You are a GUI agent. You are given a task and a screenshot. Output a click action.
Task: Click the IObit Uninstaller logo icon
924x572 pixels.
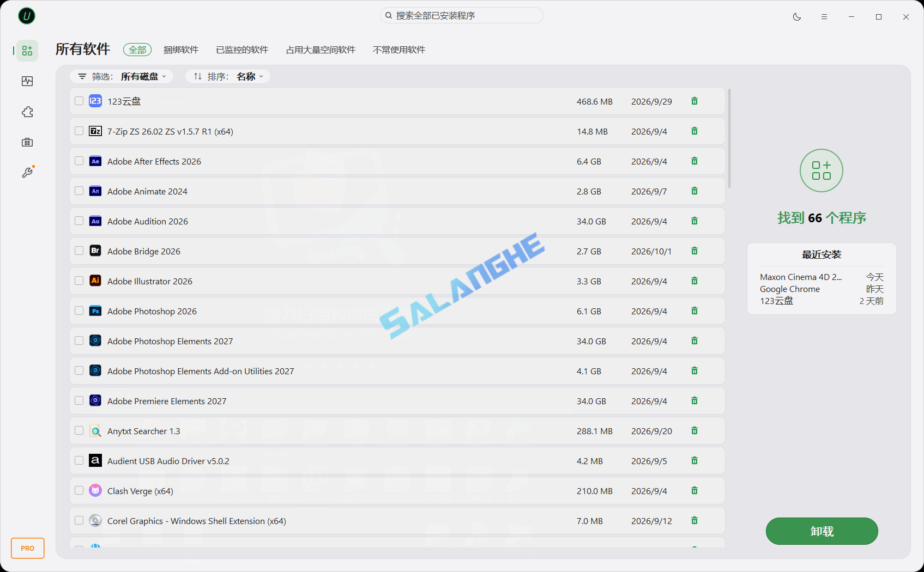pyautogui.click(x=27, y=16)
